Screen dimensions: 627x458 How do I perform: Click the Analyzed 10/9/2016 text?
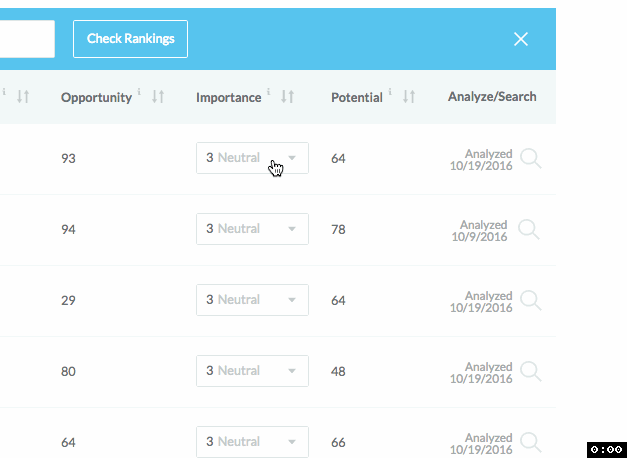pyautogui.click(x=479, y=230)
